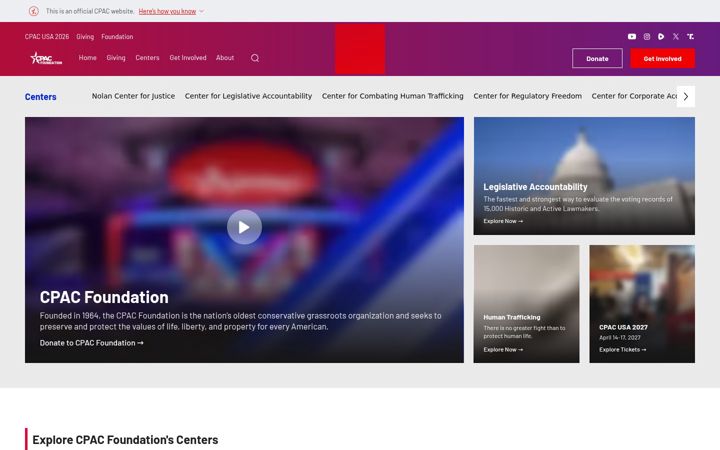Show more centers with right chevron

coord(686,96)
